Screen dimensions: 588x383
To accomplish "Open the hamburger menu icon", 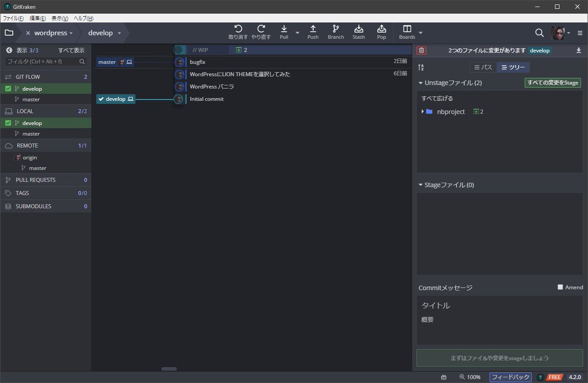I will 580,33.
